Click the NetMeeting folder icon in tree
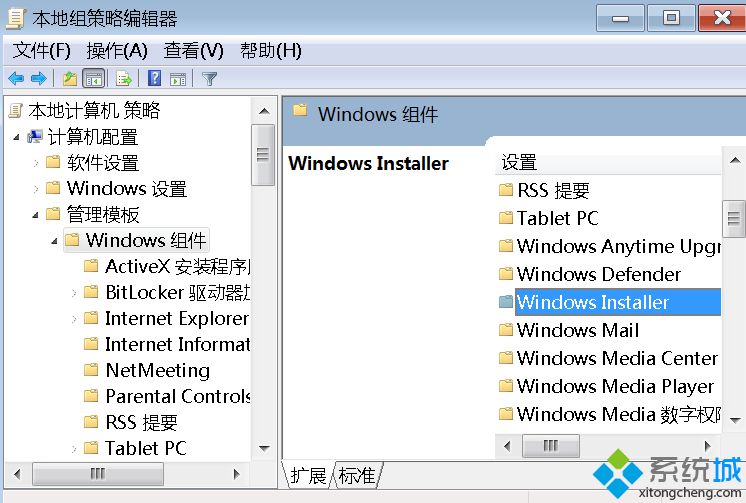 91,370
